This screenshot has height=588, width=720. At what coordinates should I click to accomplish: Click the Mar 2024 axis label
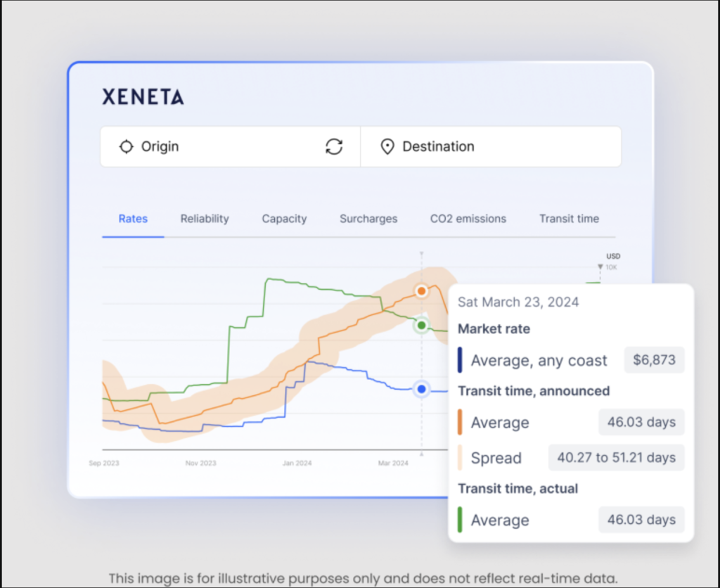point(394,463)
